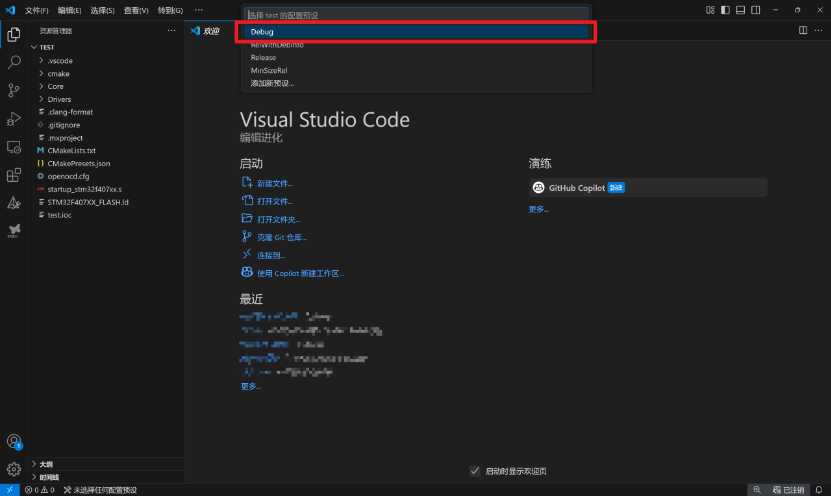Viewport: 831px width, 496px height.
Task: Expand the Core folder
Action: [x=106, y=86]
